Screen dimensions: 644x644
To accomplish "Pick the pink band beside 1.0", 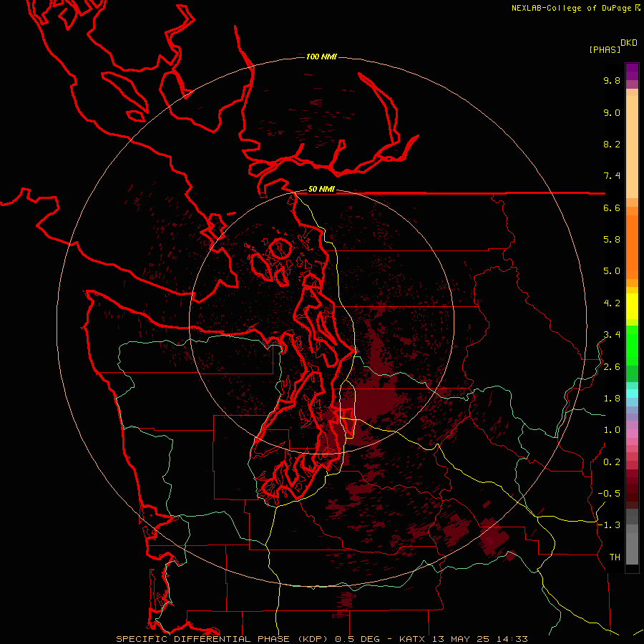I will pos(632,434).
